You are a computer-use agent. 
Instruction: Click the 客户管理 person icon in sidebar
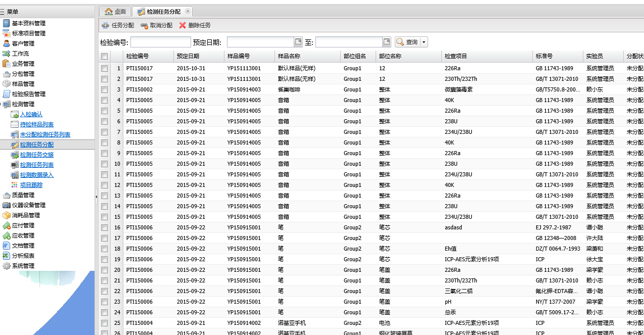pos(7,43)
